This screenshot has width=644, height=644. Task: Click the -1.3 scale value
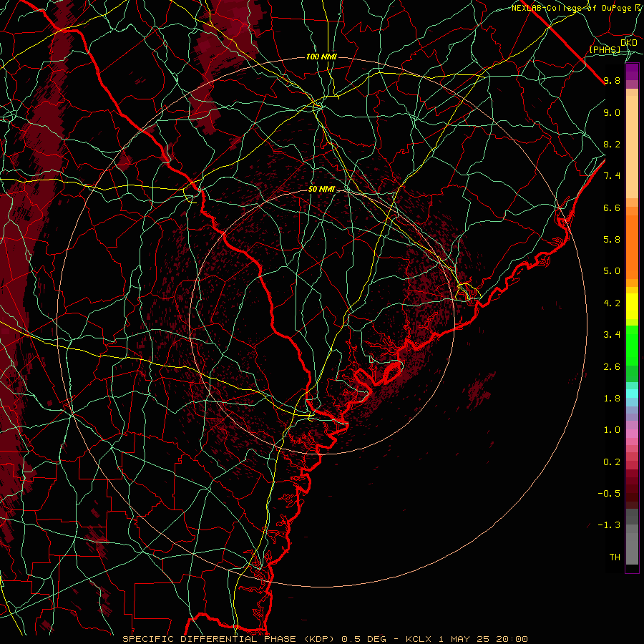click(609, 525)
